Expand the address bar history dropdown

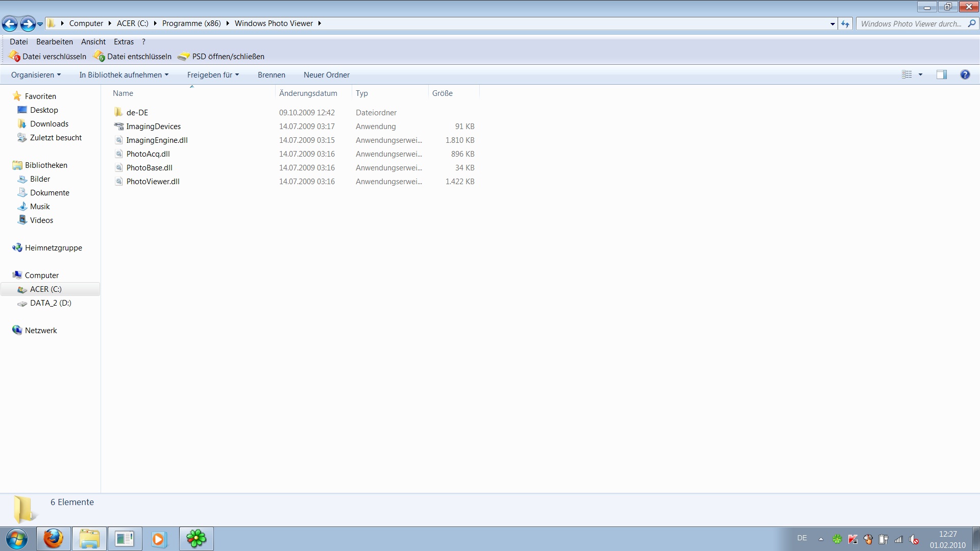tap(832, 24)
